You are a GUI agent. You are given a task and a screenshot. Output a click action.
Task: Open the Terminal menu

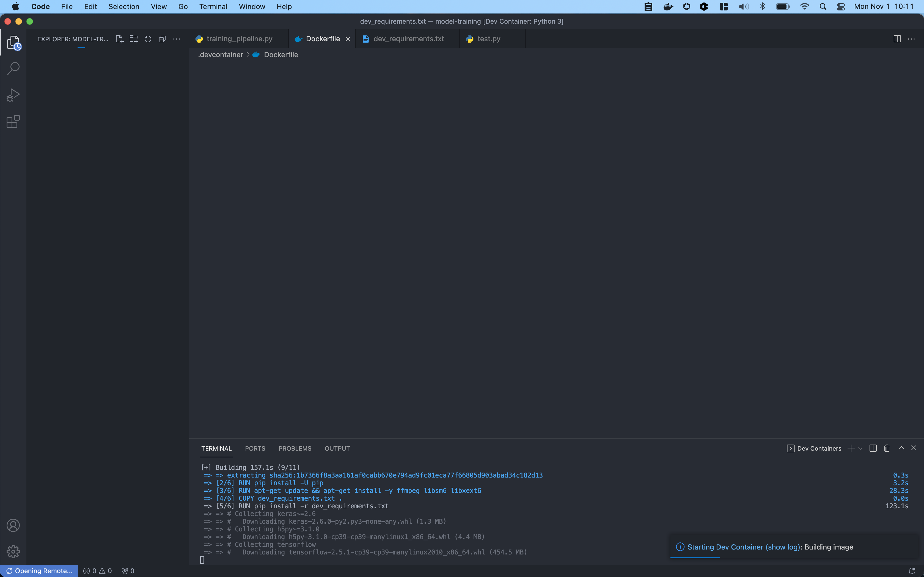pos(213,7)
